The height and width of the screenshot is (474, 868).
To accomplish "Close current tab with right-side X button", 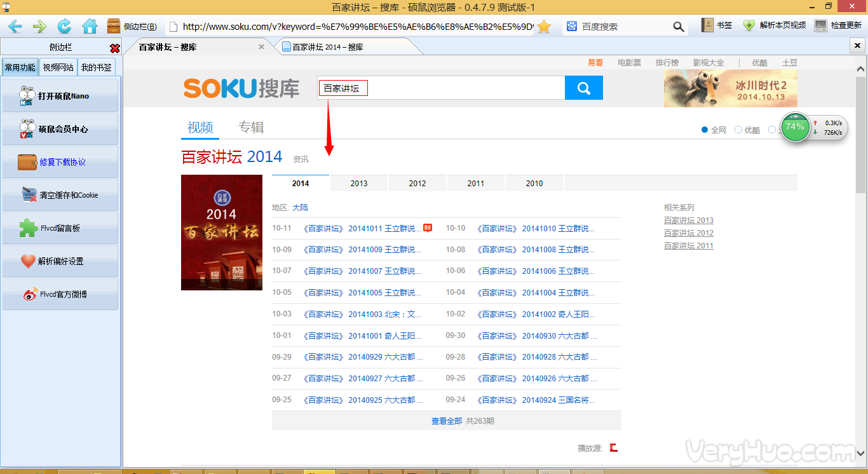I will click(856, 46).
